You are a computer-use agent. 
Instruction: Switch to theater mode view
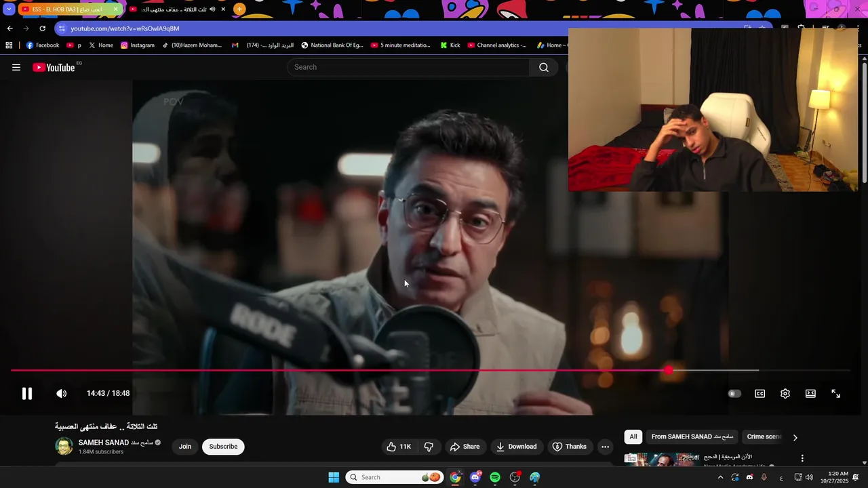pos(810,393)
